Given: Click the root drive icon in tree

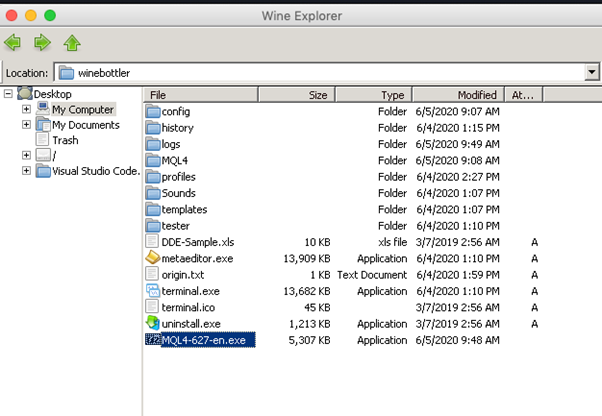Looking at the screenshot, I should click(43, 155).
